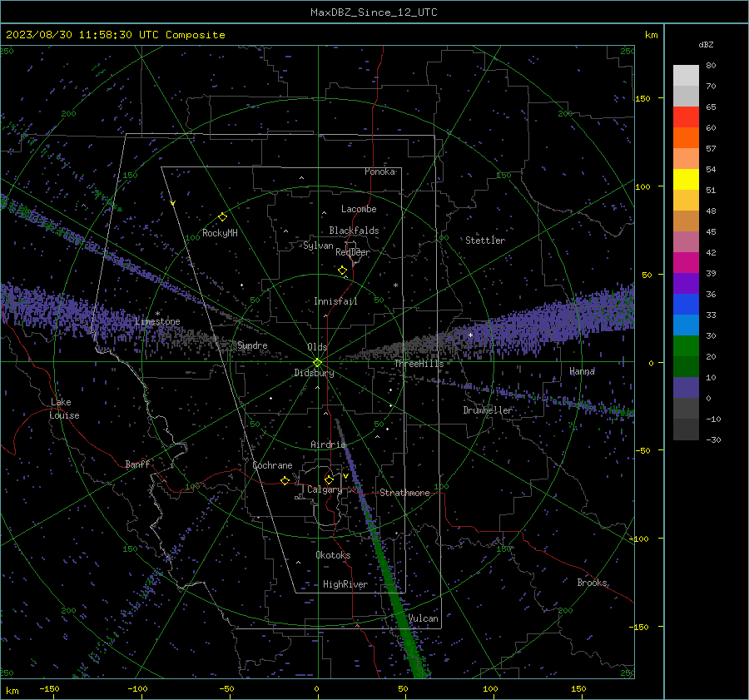The width and height of the screenshot is (749, 700).
Task: Click the Hanna city label
Action: (x=582, y=371)
